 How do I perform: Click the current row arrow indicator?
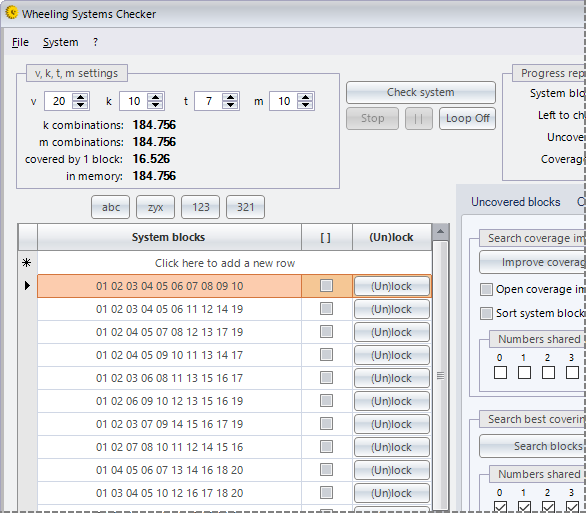point(27,286)
